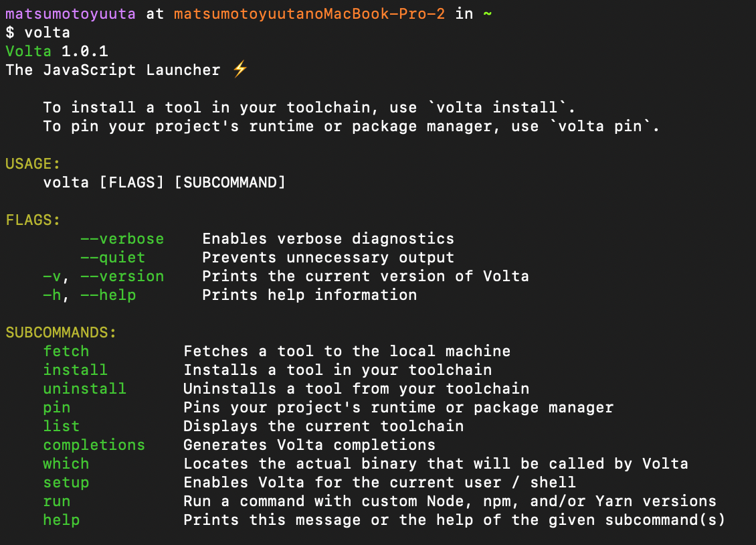Click the green Volta title text
Viewport: 756px width, 545px height.
[x=29, y=51]
